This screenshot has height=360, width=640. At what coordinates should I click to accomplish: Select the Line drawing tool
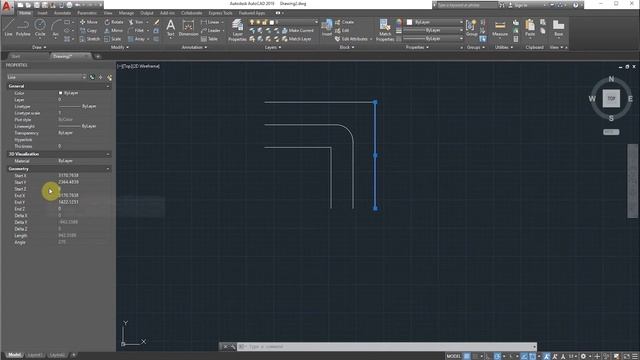point(9,28)
